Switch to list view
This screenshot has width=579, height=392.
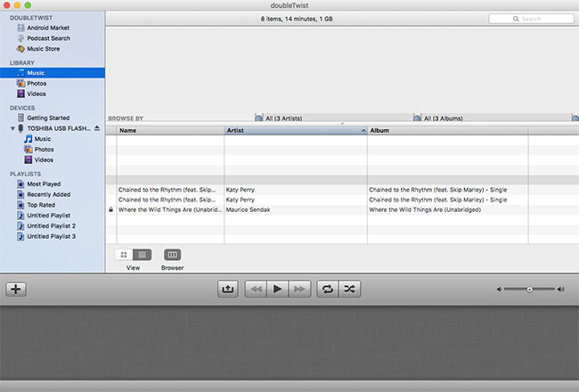143,255
